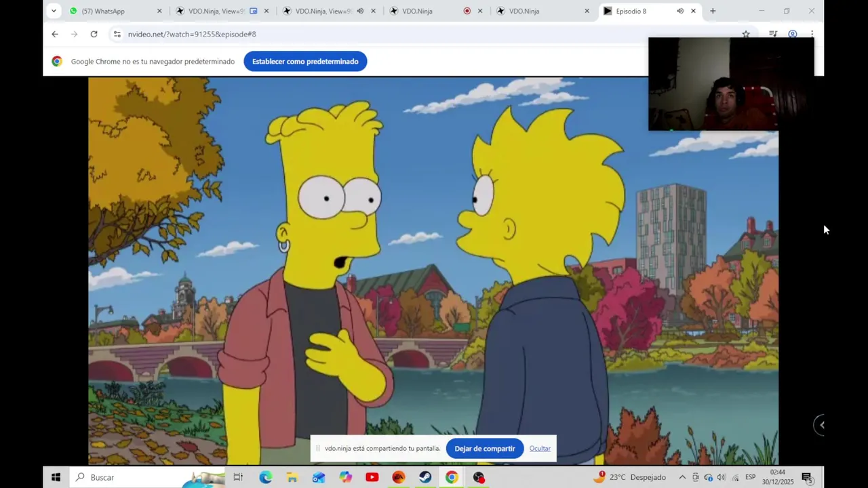Go back to previous page
The width and height of the screenshot is (868, 488).
coord(55,34)
